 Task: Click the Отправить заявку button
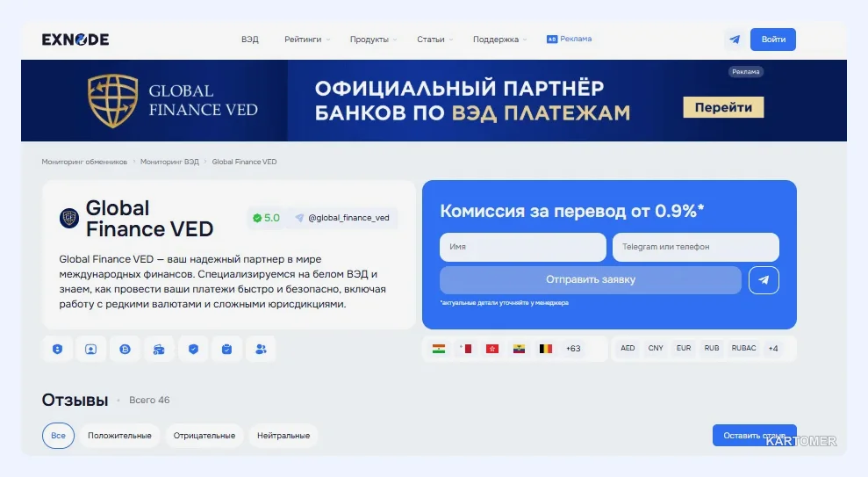[590, 279]
